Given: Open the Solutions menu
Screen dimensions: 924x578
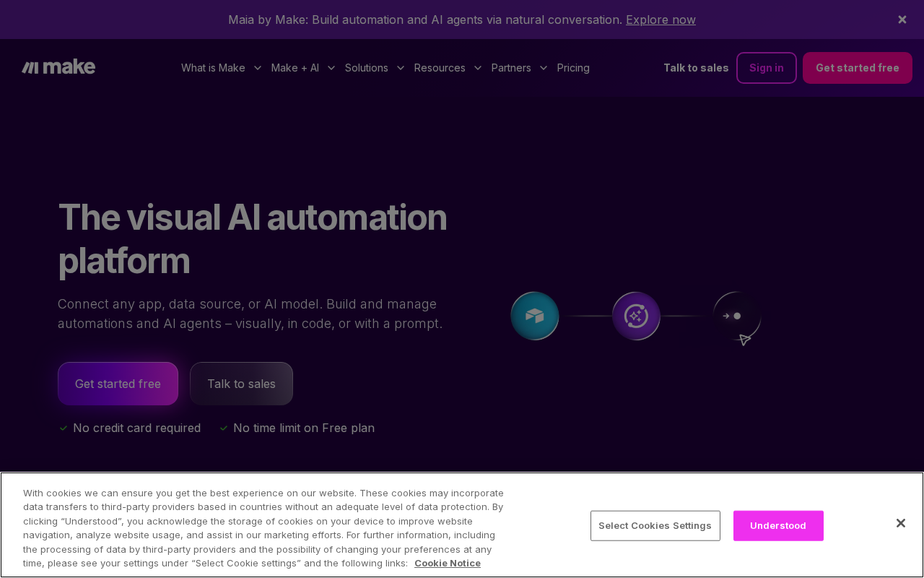Looking at the screenshot, I should coord(366,68).
